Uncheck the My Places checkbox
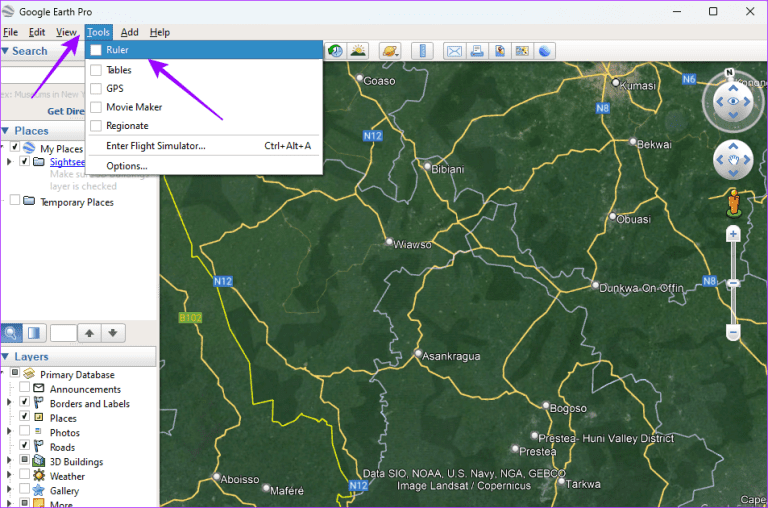 click(15, 146)
